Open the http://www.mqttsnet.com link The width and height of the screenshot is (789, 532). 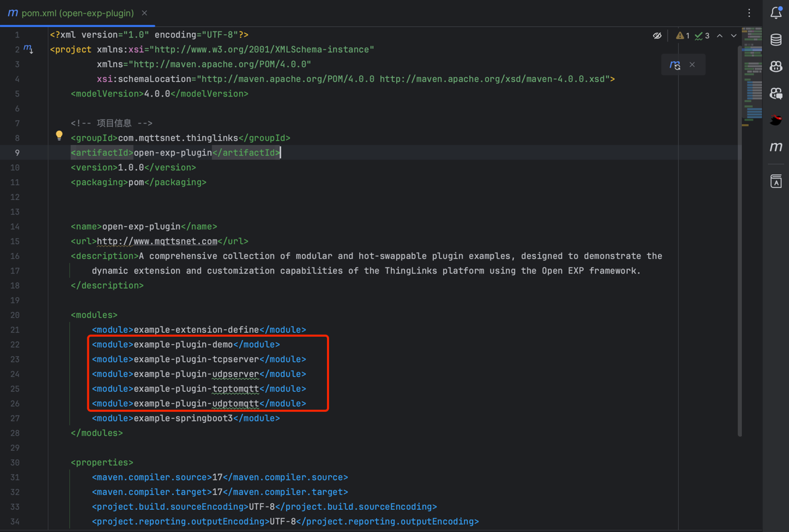(x=157, y=242)
